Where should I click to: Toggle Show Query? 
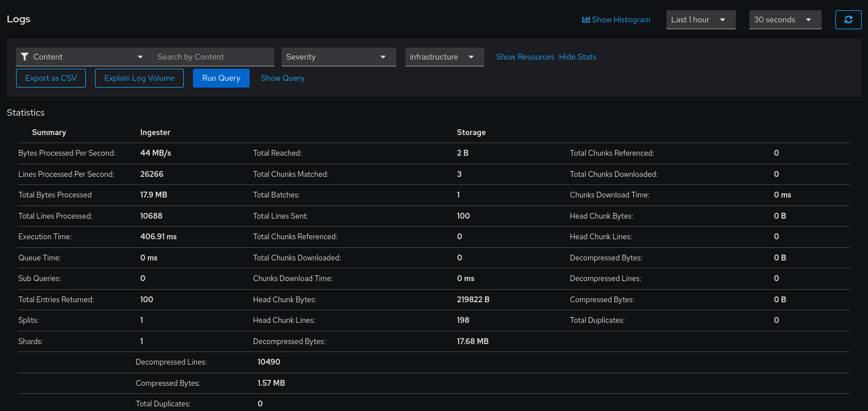point(282,78)
